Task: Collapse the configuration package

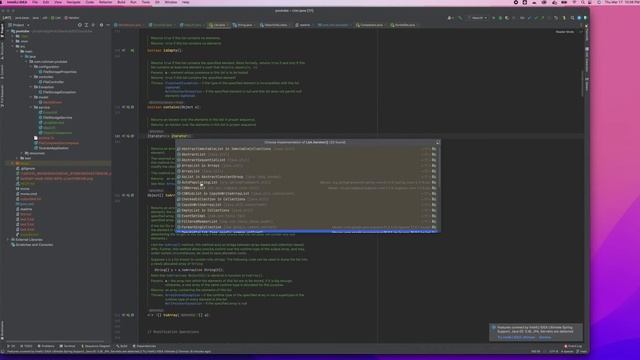Action: (31, 67)
